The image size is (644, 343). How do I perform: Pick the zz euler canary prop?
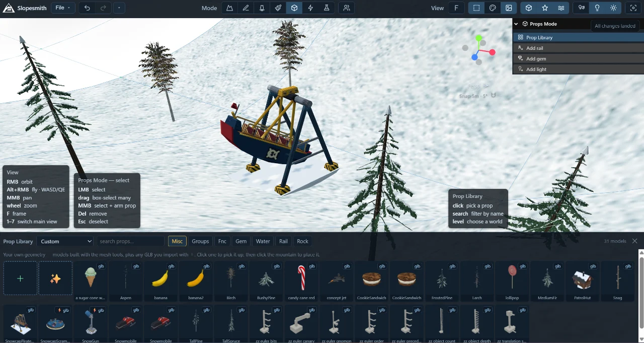click(301, 324)
